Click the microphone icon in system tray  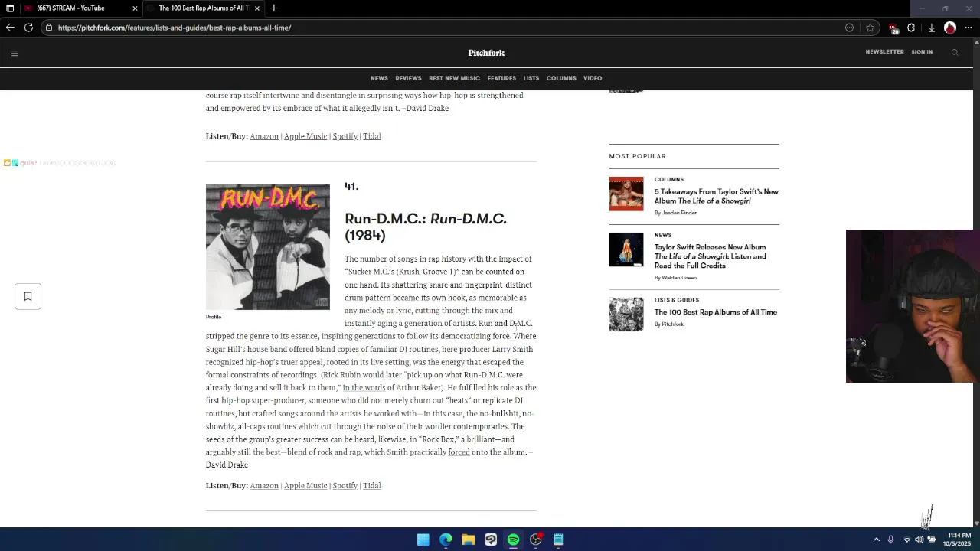pos(890,540)
